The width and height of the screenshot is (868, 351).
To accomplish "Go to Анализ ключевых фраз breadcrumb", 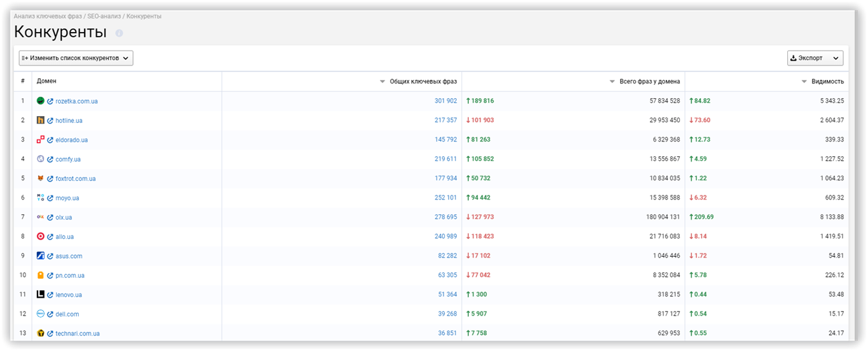I will pos(48,15).
